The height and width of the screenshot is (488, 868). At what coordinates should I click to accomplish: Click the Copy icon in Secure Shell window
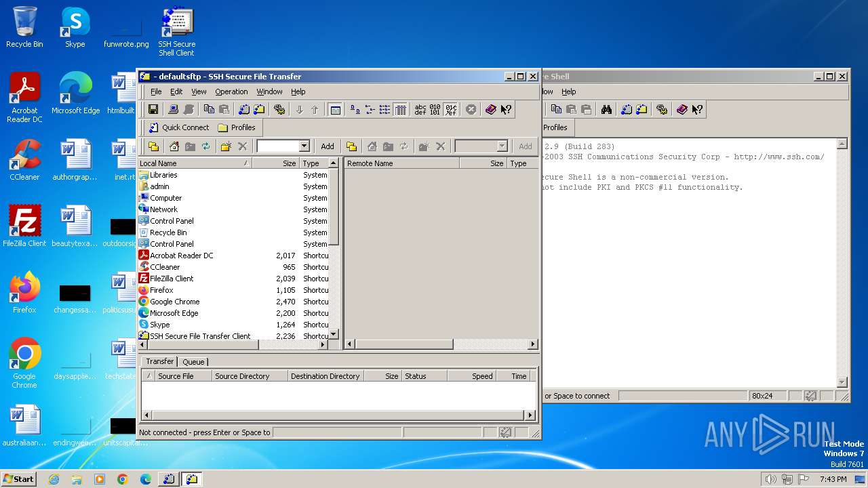(x=556, y=110)
